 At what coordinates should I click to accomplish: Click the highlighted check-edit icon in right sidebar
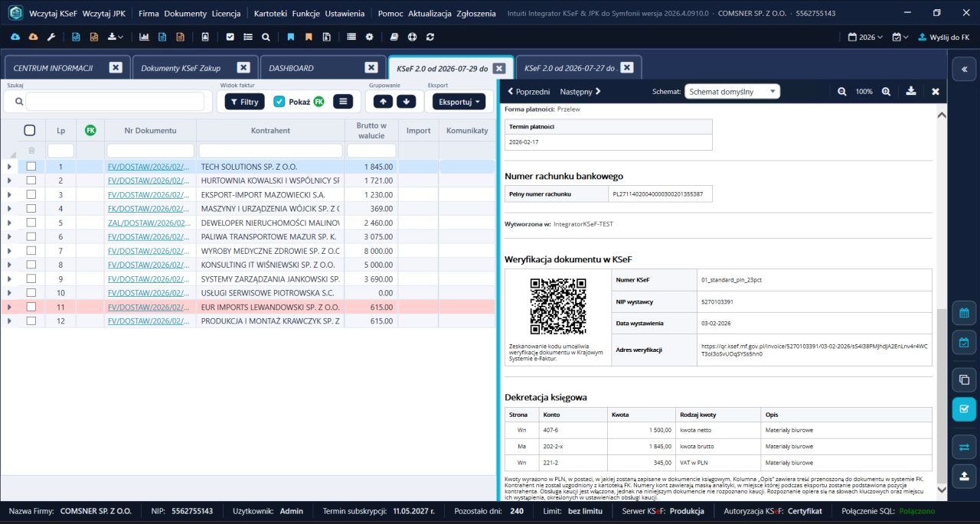pos(964,409)
